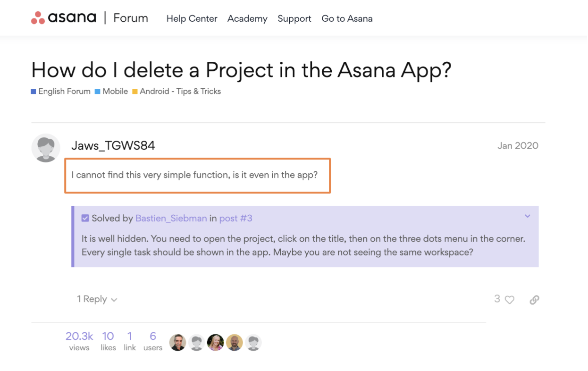Viewport: 588px width, 371px height.
Task: Expand the solved answer quote chevron
Action: [x=528, y=216]
